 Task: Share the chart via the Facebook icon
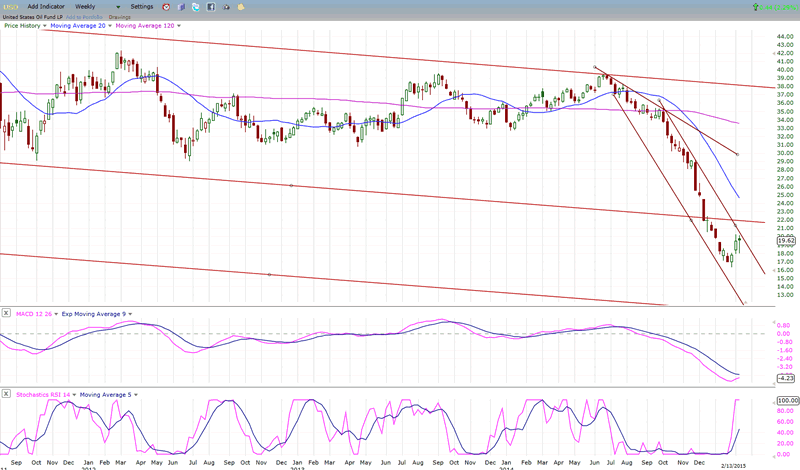click(211, 7)
